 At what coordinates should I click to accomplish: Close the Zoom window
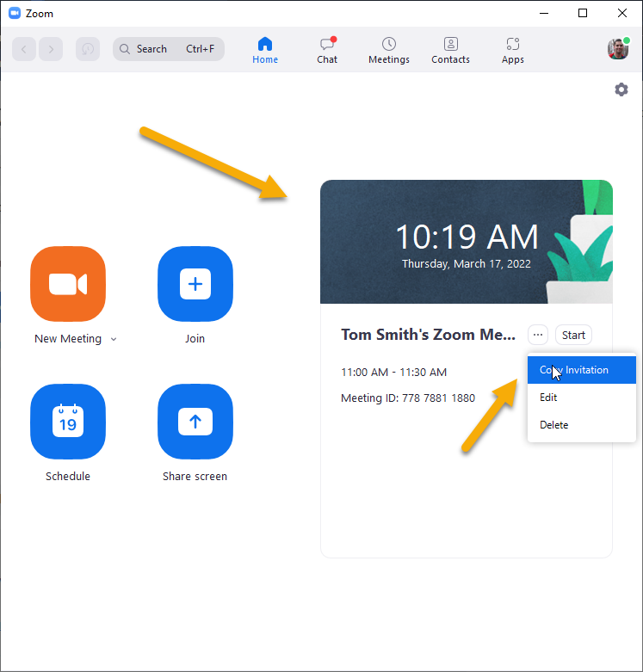click(622, 13)
